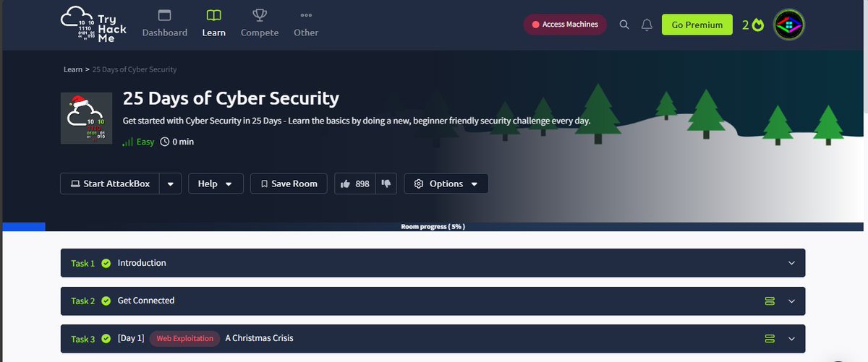Click the clock icon beside 0 min
This screenshot has height=362, width=868.
pos(164,142)
